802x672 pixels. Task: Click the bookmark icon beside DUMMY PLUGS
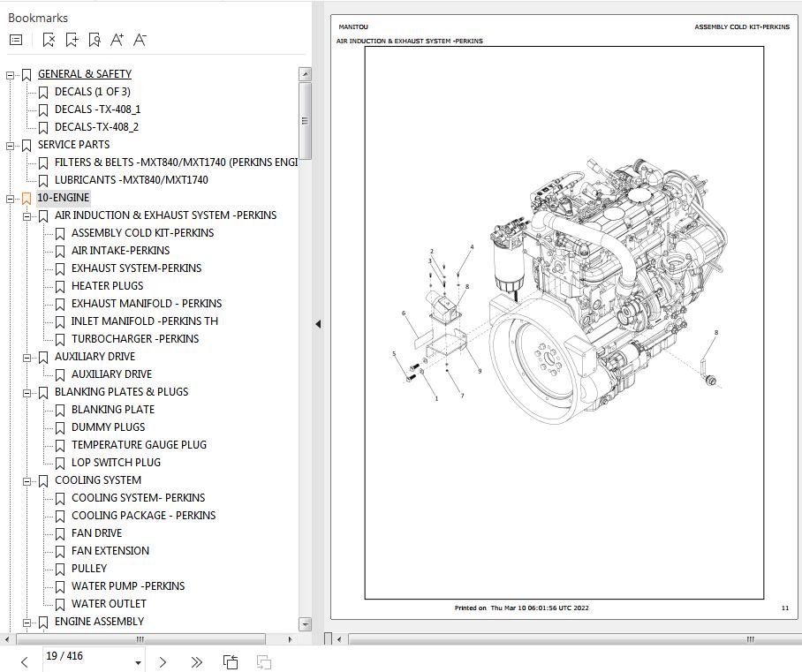[x=60, y=427]
